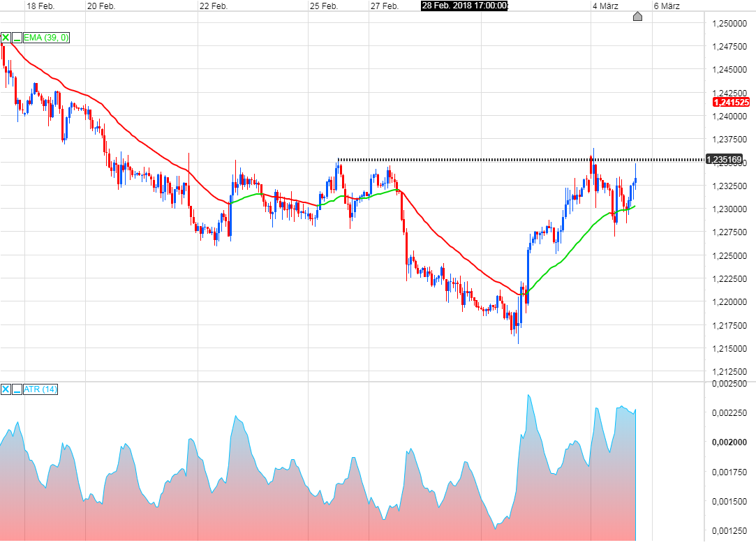Select the green X inside EMA box
This screenshot has width=756, height=545.
point(6,38)
